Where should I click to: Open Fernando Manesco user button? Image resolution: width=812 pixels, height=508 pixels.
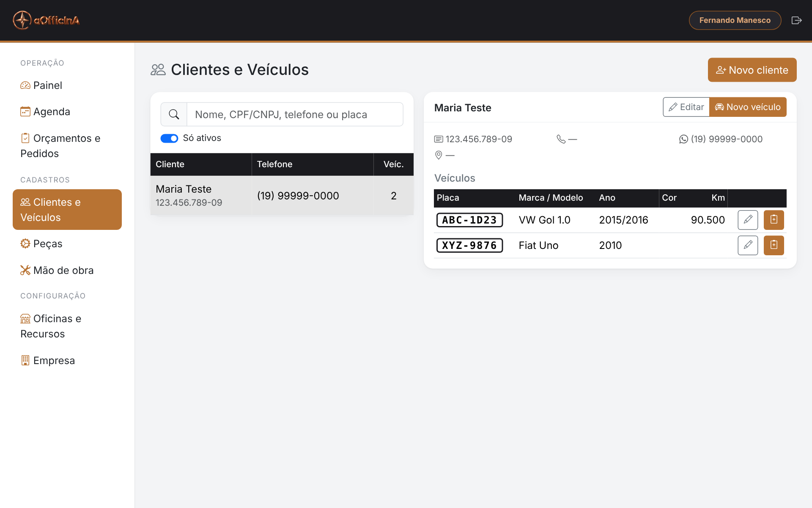click(735, 20)
